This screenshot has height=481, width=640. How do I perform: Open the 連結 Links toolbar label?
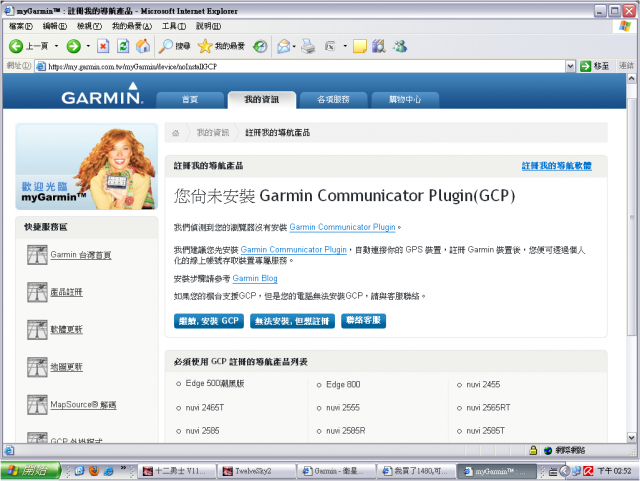click(x=626, y=66)
